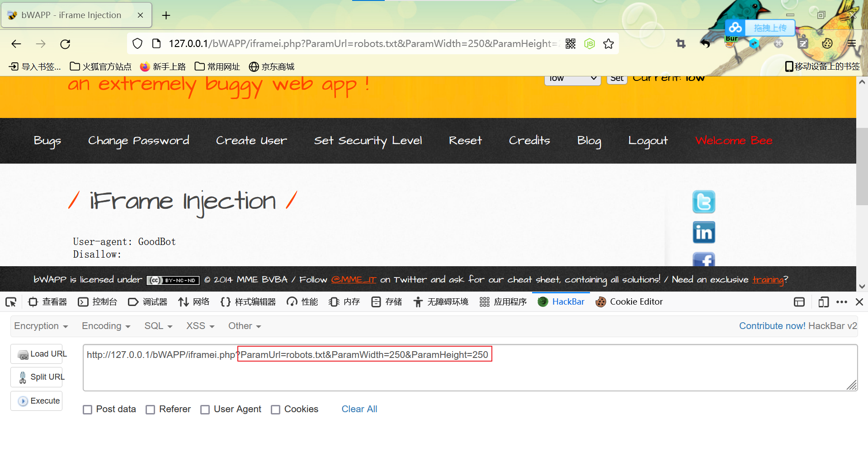Viewport: 868px width, 461px height.
Task: Expand the SQL dropdown
Action: click(x=159, y=326)
